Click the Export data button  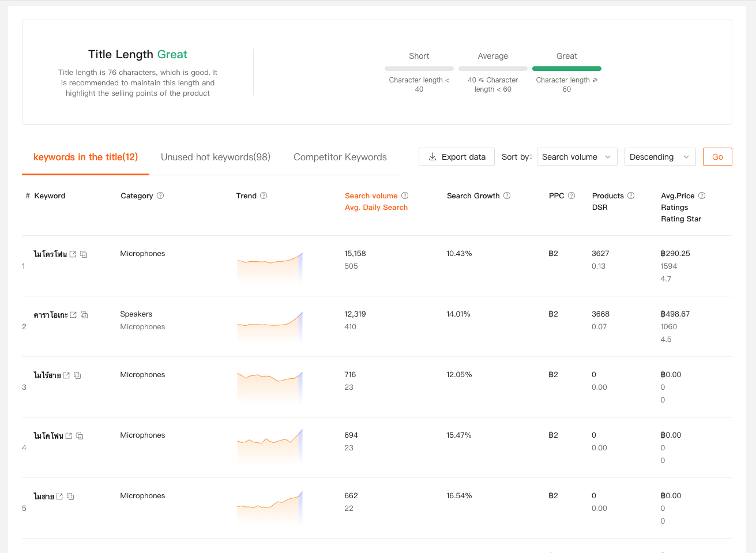click(457, 157)
